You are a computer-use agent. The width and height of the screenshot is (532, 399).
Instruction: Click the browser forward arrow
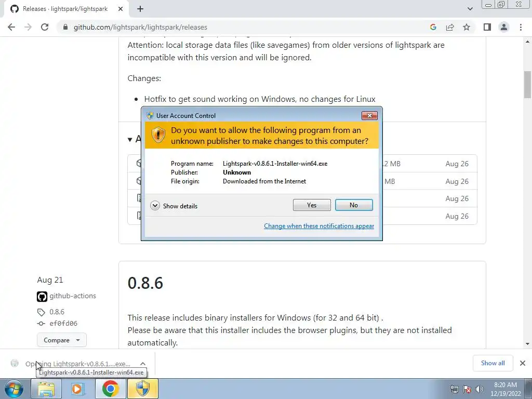point(28,27)
